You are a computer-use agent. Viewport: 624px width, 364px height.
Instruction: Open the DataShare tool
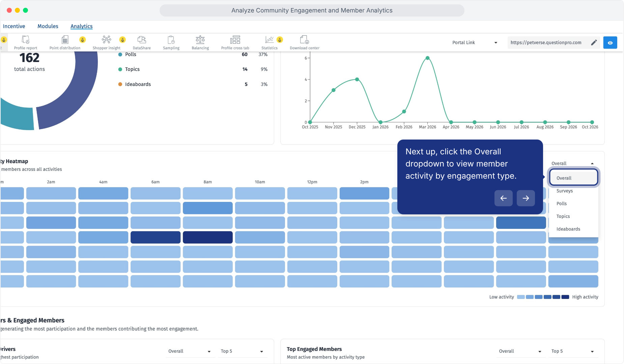[x=142, y=42]
